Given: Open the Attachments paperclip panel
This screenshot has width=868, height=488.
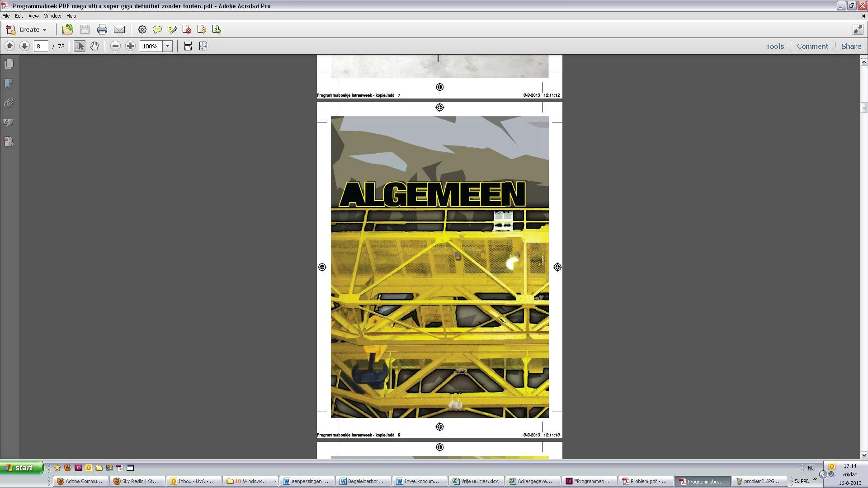Looking at the screenshot, I should [x=9, y=103].
